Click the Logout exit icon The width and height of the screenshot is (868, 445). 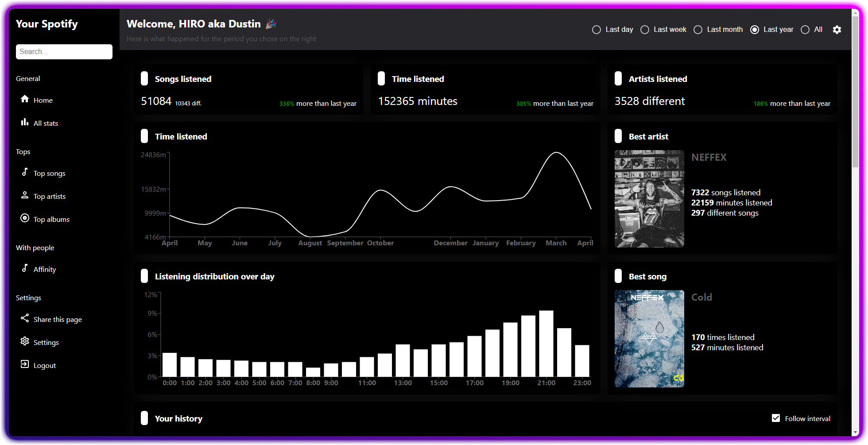point(25,364)
